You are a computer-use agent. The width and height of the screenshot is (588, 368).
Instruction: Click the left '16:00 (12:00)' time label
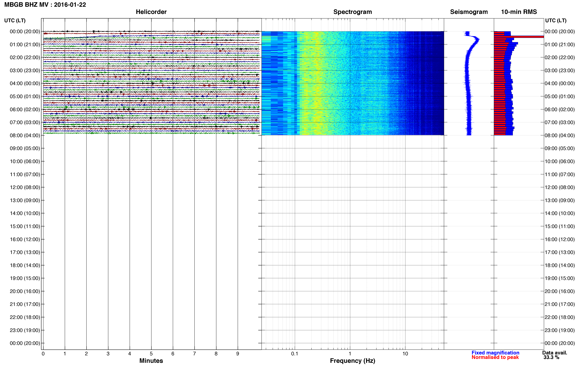pyautogui.click(x=25, y=239)
